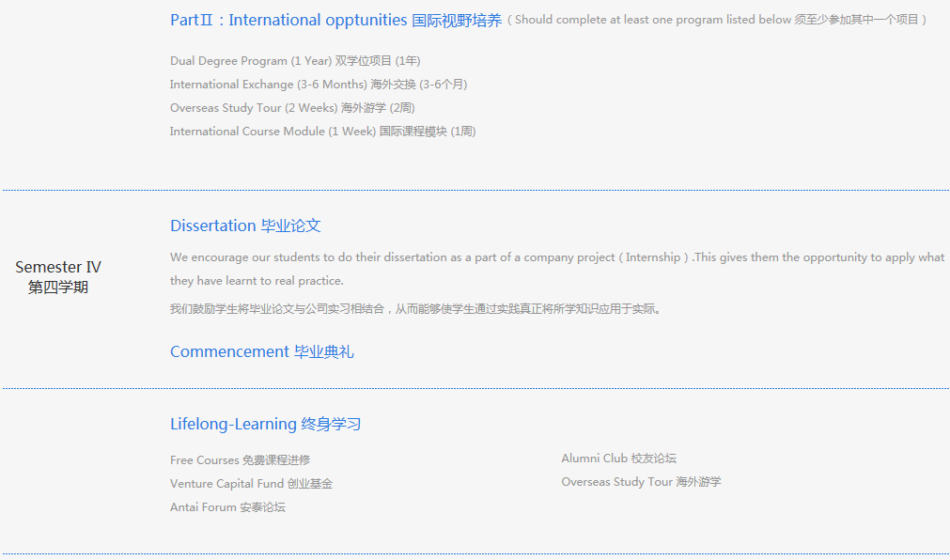Select Dual Degree Program (1 Year) item
This screenshot has height=560, width=950.
pyautogui.click(x=295, y=61)
